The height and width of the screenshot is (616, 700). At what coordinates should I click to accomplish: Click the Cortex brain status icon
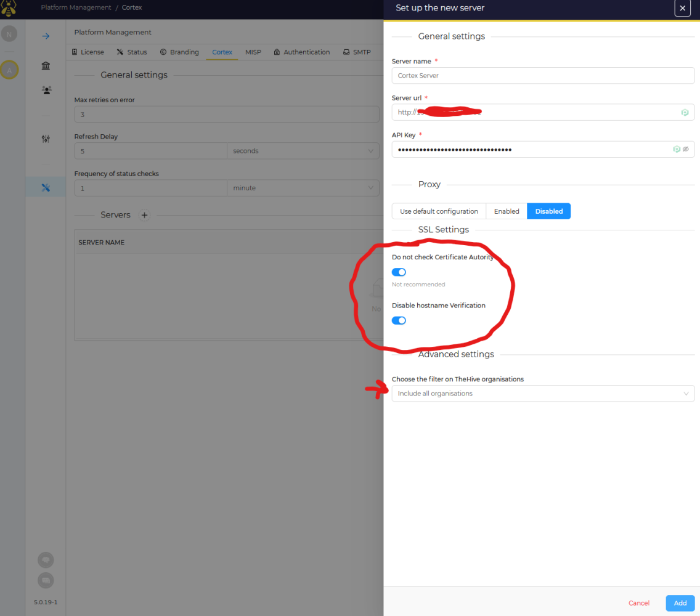tap(46, 560)
